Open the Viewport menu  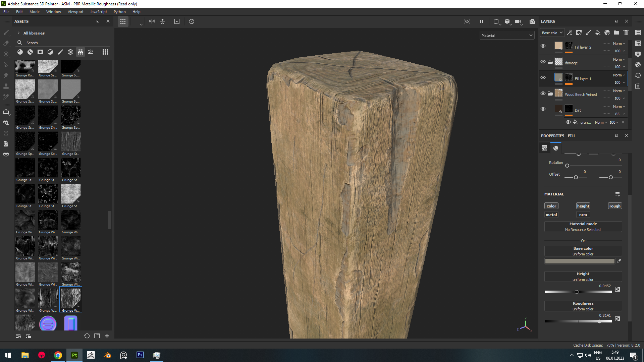[75, 12]
